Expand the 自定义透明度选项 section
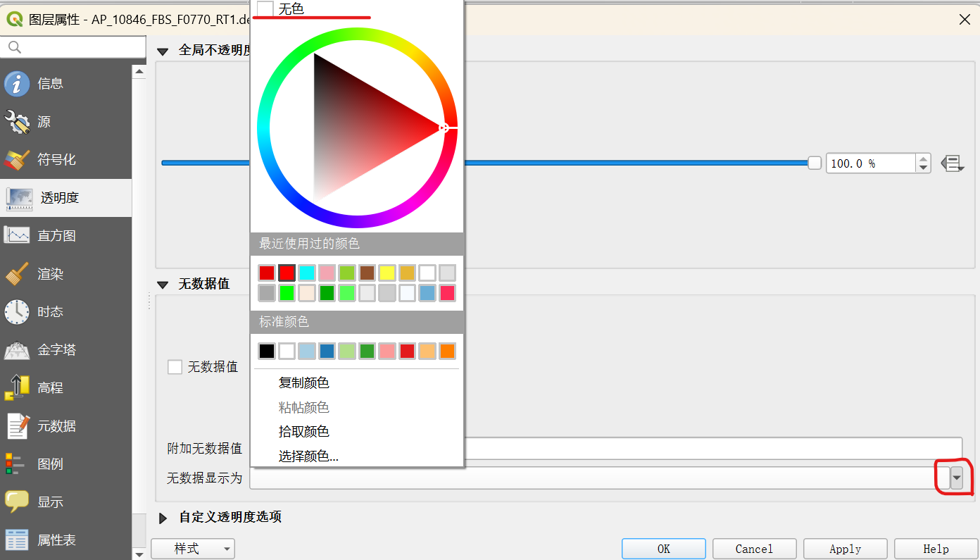 (163, 518)
